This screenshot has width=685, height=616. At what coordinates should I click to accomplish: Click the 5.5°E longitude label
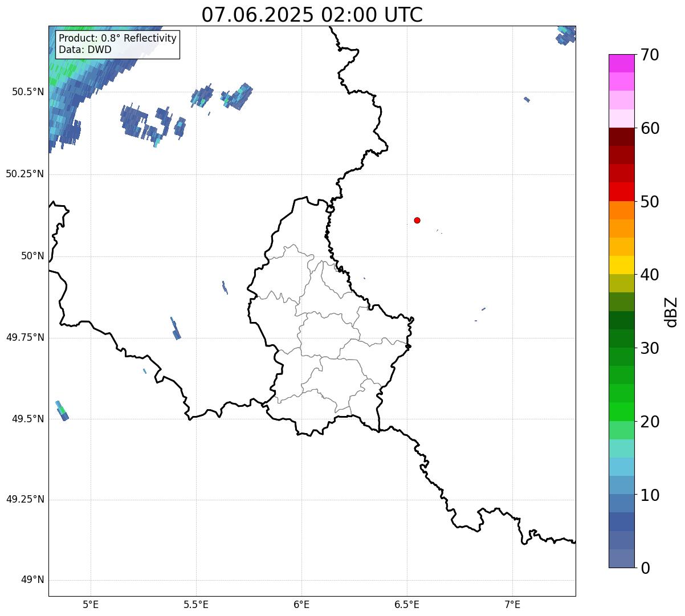[196, 605]
